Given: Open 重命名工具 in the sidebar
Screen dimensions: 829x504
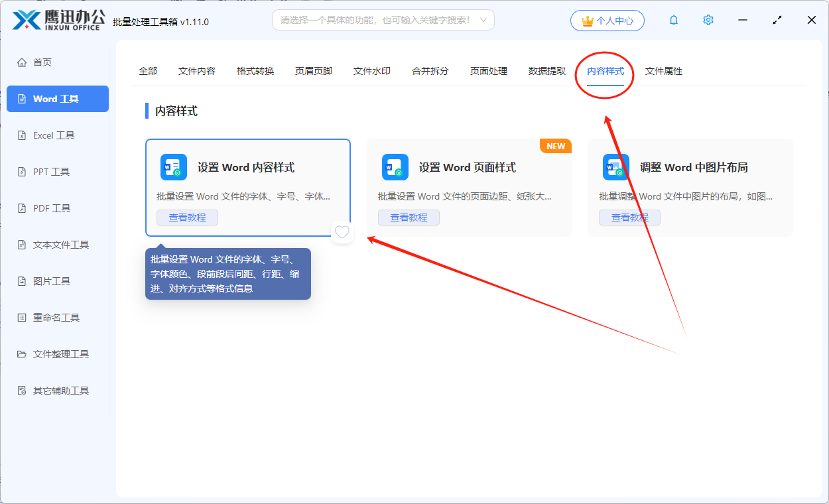Looking at the screenshot, I should (x=58, y=318).
